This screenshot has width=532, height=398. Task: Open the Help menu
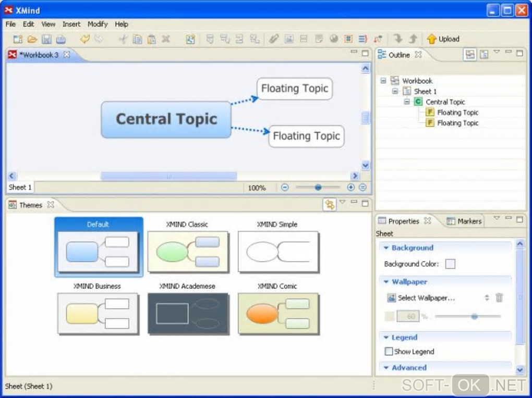point(121,24)
